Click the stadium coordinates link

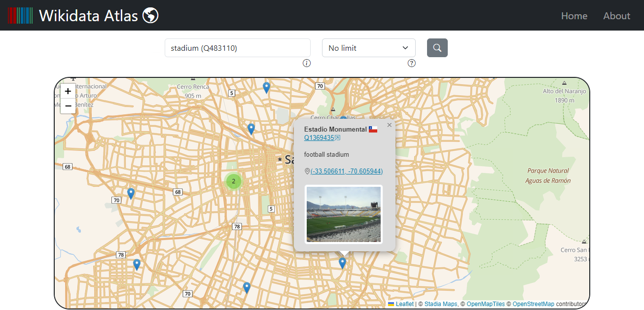pos(346,171)
